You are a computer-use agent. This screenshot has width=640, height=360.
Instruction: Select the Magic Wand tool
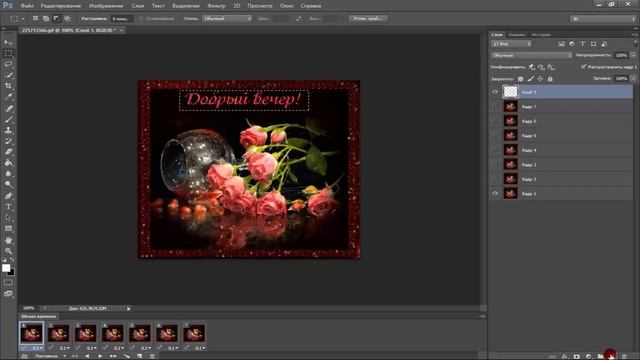[x=8, y=75]
